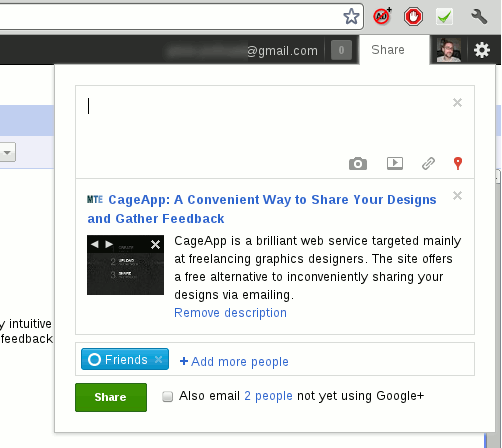Click the red stop-hand extension icon
The image size is (502, 448).
pyautogui.click(x=413, y=17)
